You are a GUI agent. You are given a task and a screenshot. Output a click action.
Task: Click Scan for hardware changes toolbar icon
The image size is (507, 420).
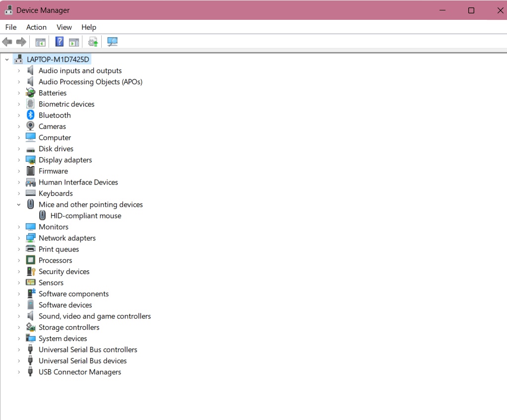coord(112,42)
